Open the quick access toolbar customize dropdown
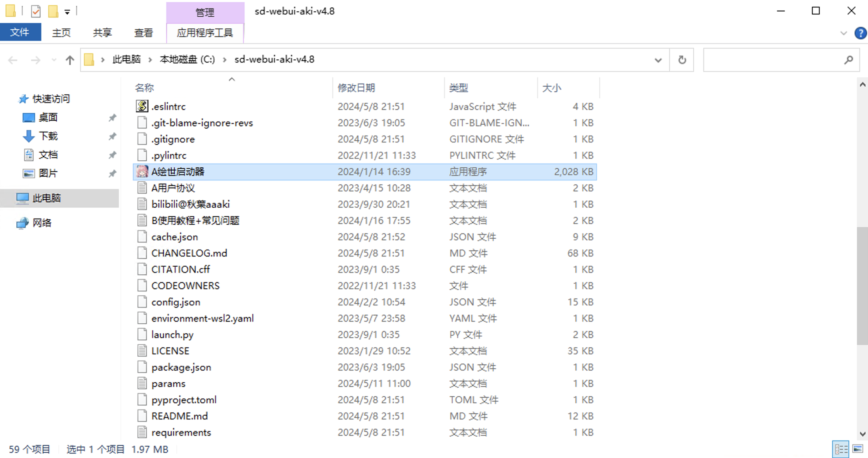The width and height of the screenshot is (868, 458). 67,12
